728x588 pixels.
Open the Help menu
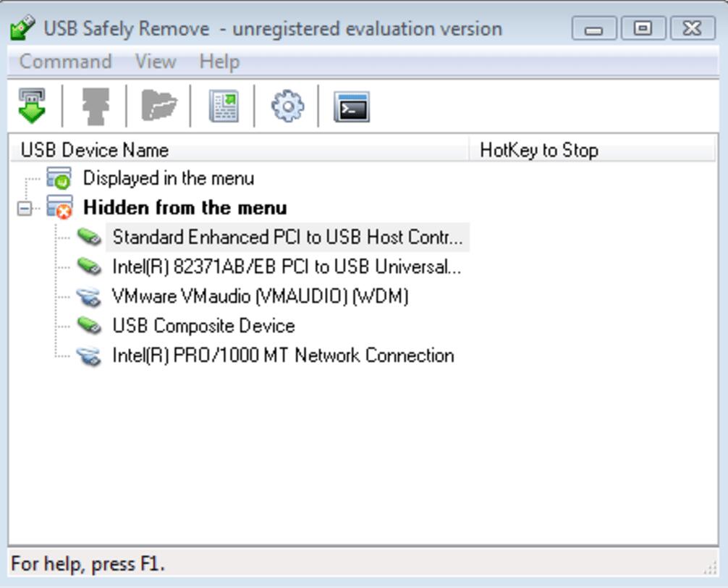click(219, 62)
